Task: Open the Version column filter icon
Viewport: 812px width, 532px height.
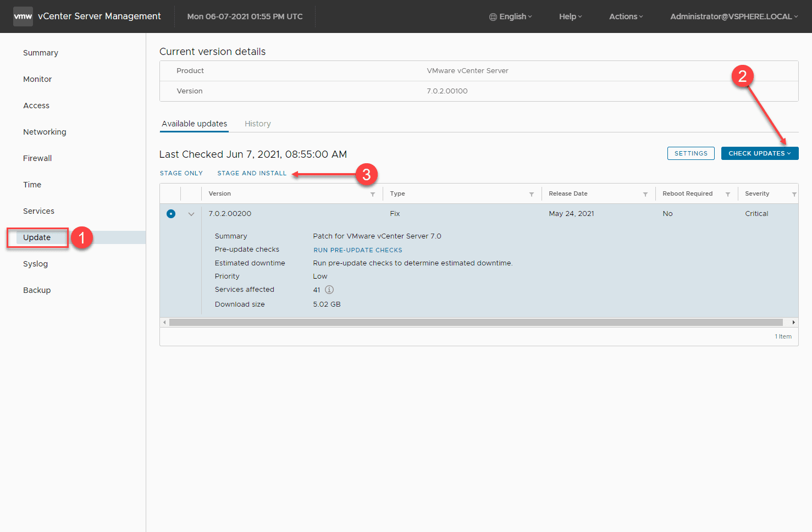Action: tap(373, 194)
